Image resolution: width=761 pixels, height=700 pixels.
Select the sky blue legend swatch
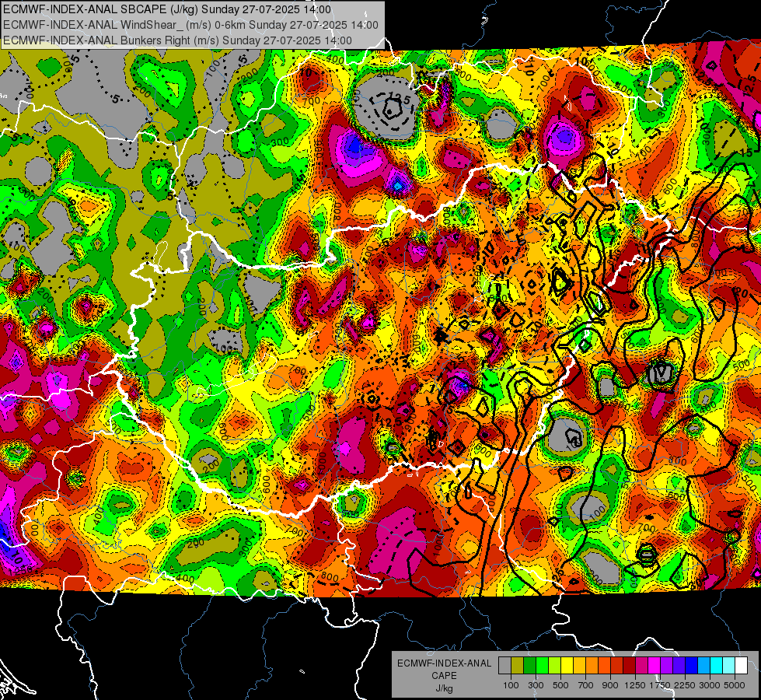[x=703, y=665]
